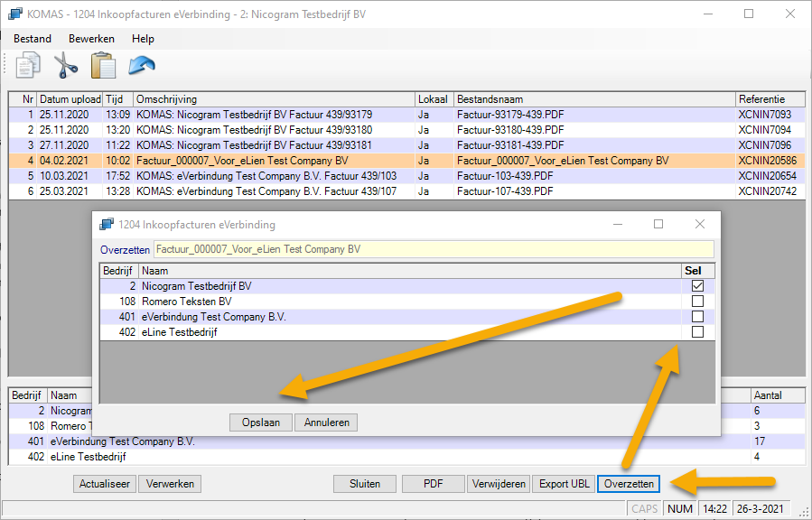Click Aantal value 17
This screenshot has height=520, width=812.
click(760, 441)
